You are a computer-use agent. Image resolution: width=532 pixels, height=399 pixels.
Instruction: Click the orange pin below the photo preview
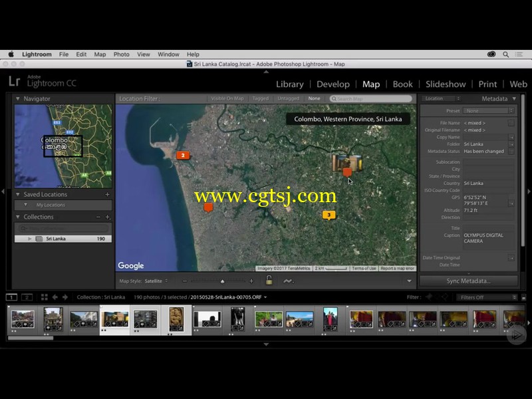click(347, 172)
